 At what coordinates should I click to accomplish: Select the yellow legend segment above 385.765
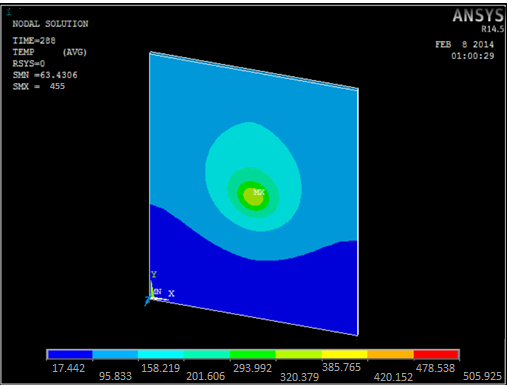click(x=345, y=354)
